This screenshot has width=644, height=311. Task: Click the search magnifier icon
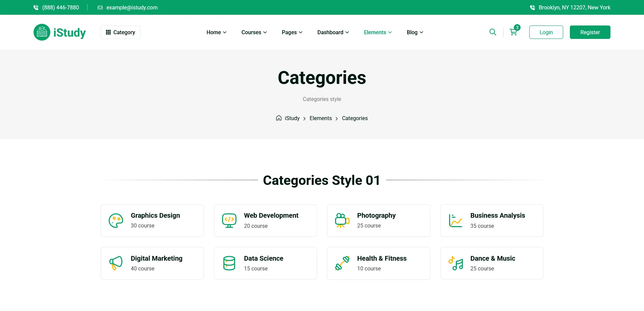(493, 32)
